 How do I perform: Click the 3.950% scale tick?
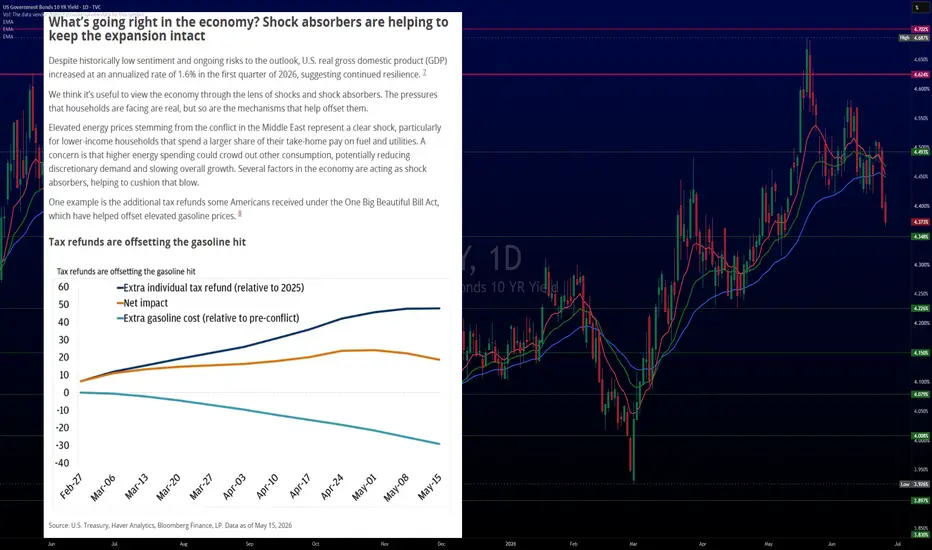(921, 469)
